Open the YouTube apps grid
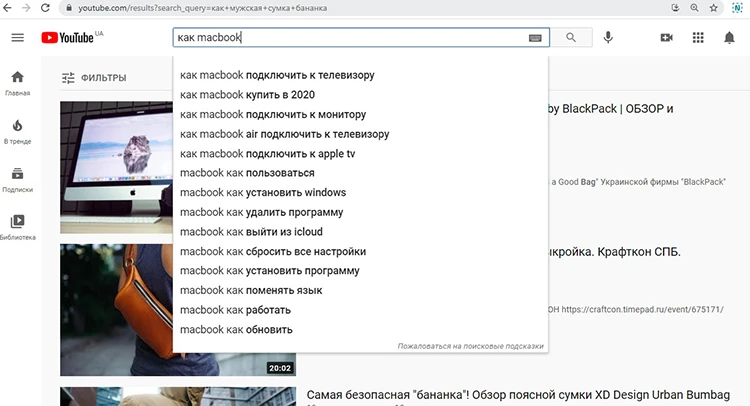The image size is (750, 406). click(698, 38)
